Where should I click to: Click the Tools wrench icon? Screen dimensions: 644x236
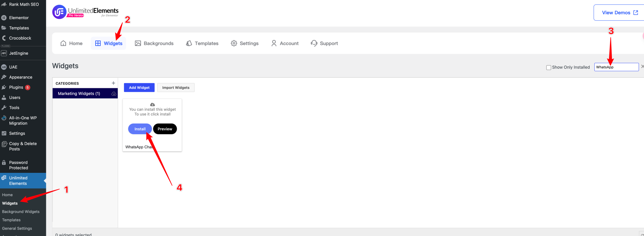(x=4, y=108)
